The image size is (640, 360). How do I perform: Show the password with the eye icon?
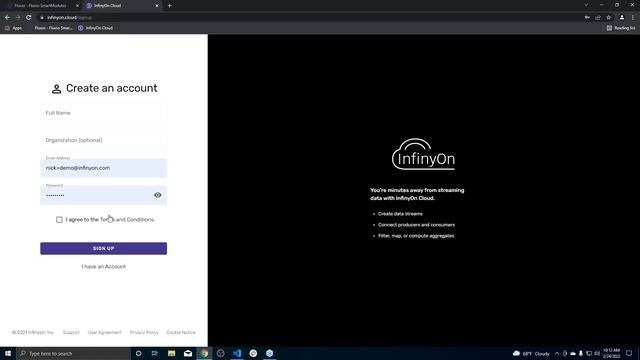coord(158,195)
